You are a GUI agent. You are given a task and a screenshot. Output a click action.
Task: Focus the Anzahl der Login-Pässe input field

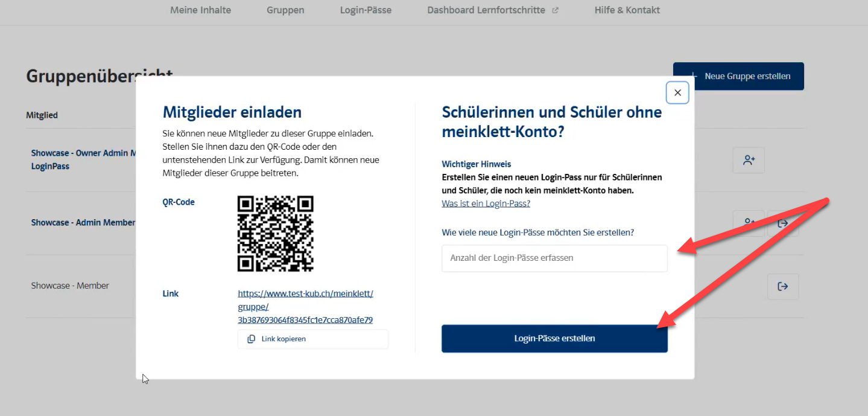point(554,258)
